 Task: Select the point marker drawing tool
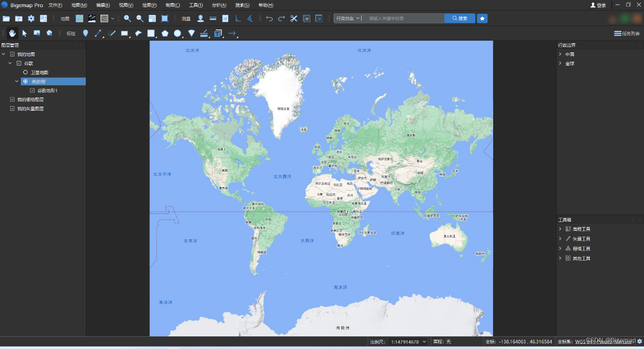point(85,34)
